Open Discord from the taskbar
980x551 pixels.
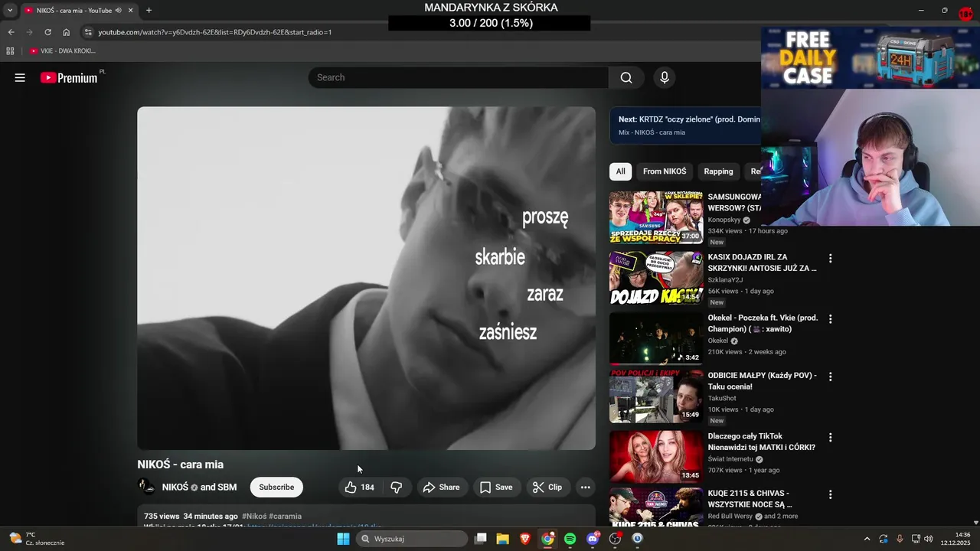point(593,539)
